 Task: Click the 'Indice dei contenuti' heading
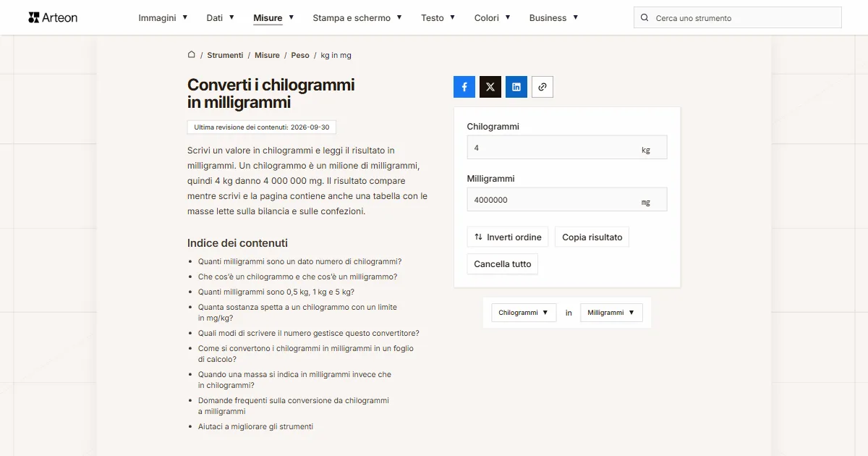(237, 243)
